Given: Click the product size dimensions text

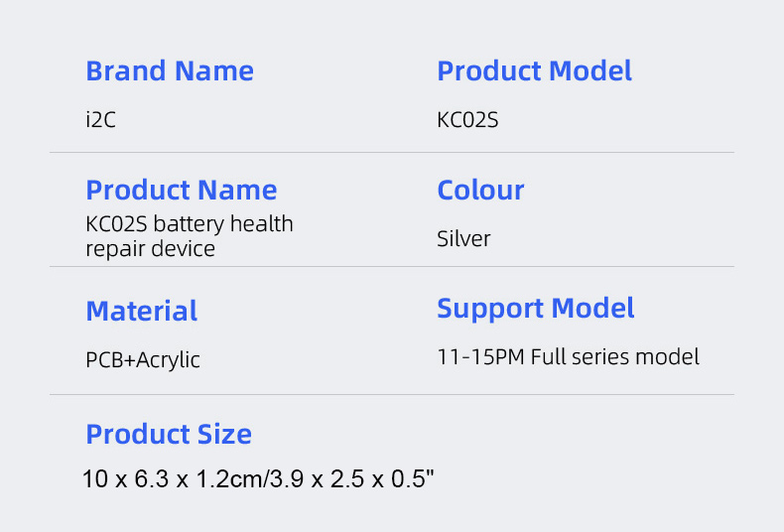Looking at the screenshot, I should 258,480.
